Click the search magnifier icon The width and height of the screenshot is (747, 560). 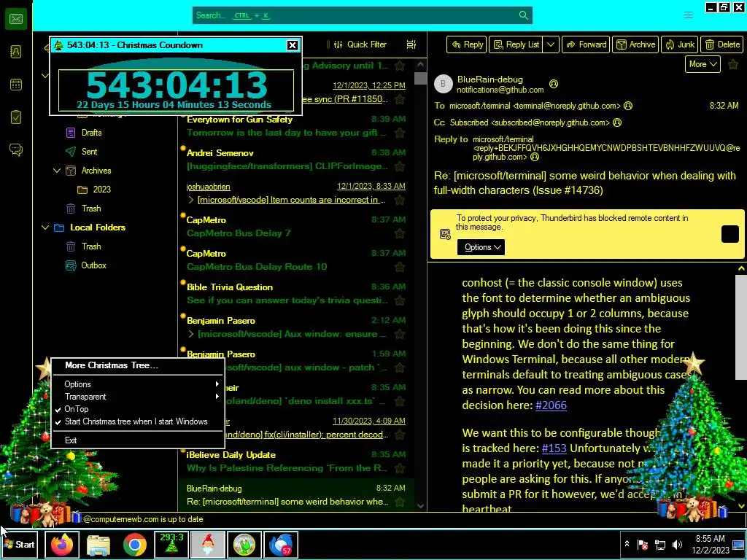(523, 15)
